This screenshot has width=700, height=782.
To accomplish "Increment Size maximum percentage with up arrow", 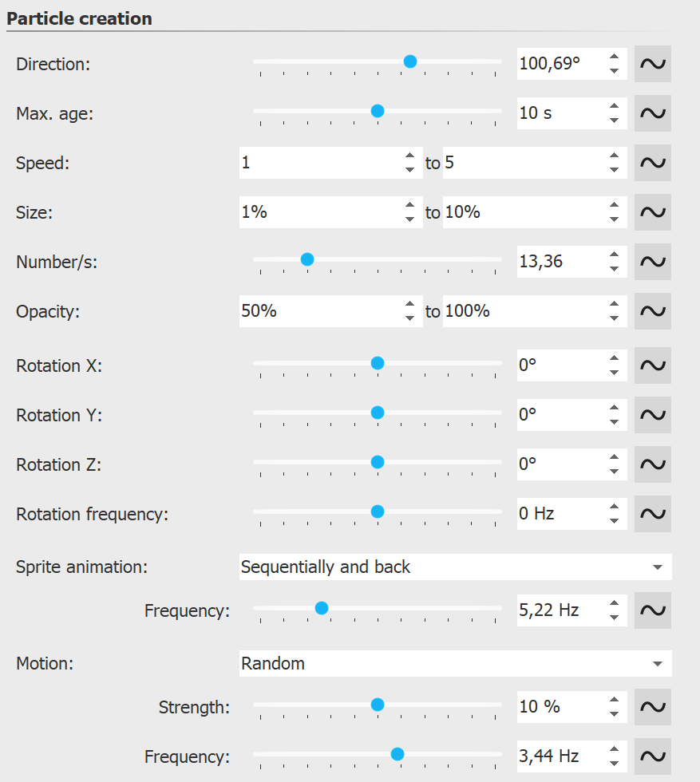I will (x=613, y=206).
